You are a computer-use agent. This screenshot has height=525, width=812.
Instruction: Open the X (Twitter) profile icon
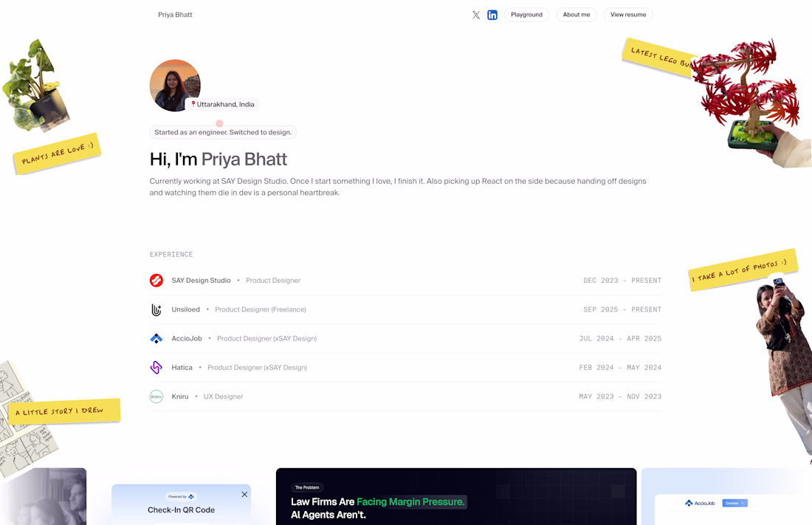pyautogui.click(x=476, y=15)
